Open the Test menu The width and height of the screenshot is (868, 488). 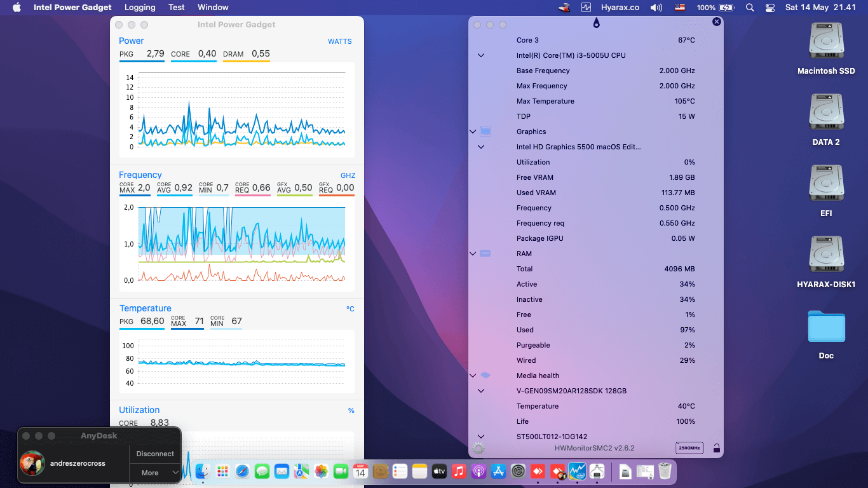tap(177, 8)
